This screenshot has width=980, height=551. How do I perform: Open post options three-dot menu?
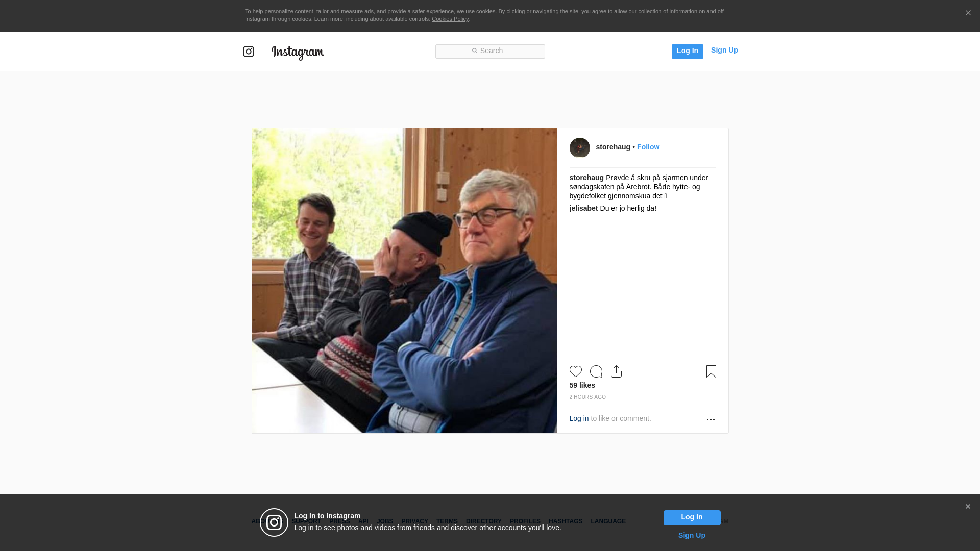(x=710, y=419)
